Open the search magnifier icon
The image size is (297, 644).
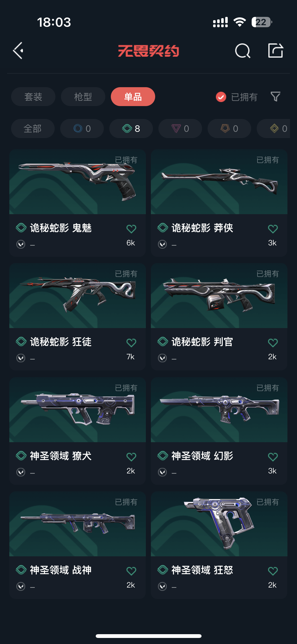point(242,51)
